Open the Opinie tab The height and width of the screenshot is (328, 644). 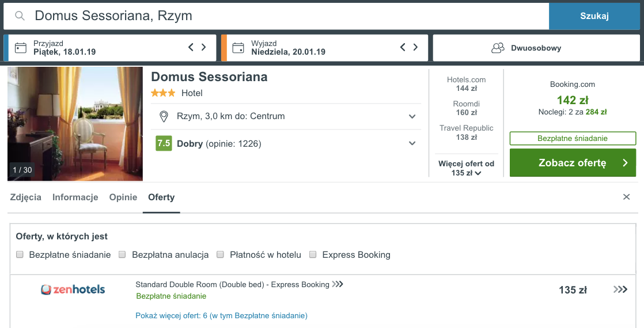(x=123, y=197)
